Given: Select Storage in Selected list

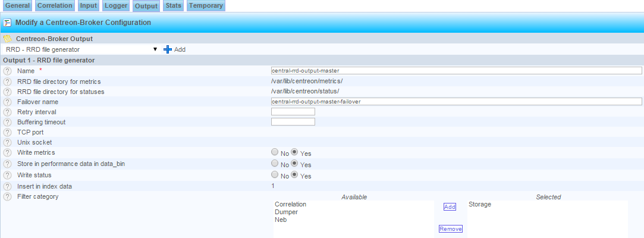Looking at the screenshot, I should [480, 205].
